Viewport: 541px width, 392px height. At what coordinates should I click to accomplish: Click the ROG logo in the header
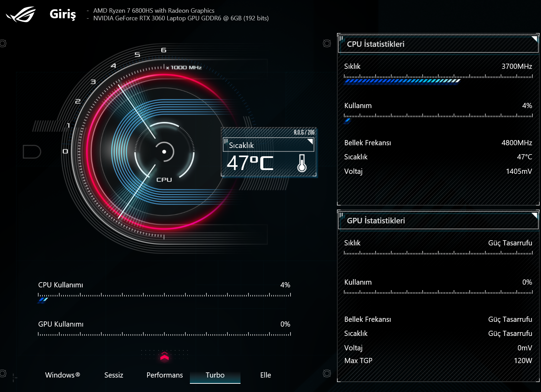tap(21, 14)
